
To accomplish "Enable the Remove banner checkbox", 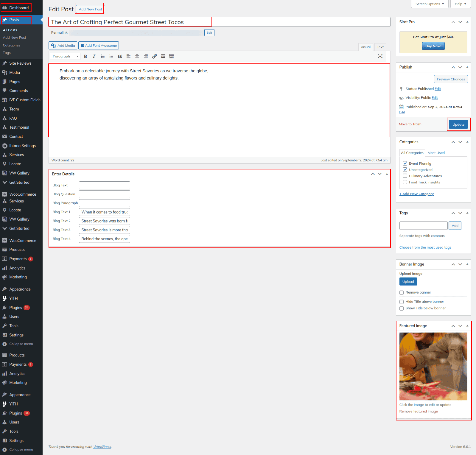I will [x=402, y=292].
